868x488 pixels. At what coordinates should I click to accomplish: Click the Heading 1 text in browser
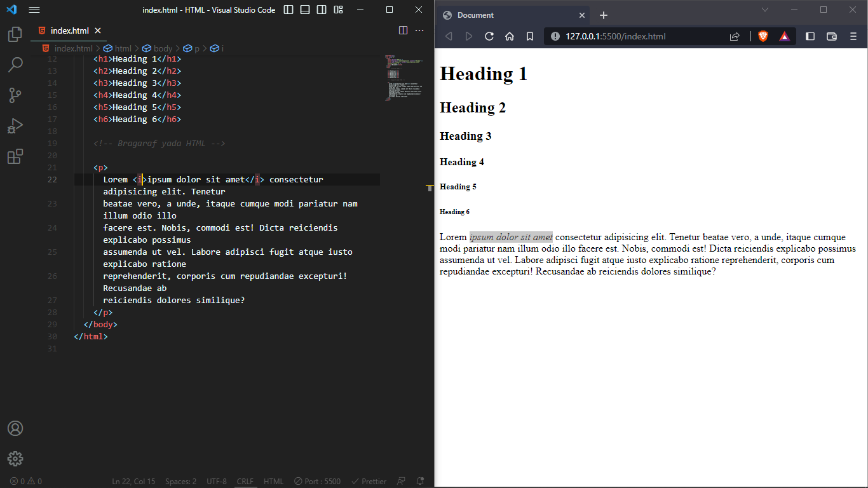484,74
